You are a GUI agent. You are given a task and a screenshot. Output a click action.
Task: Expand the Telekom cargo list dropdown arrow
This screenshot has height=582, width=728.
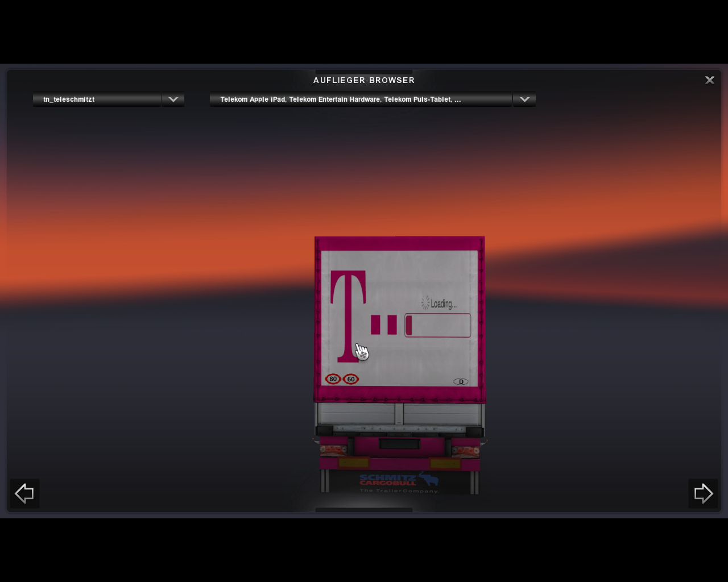pyautogui.click(x=524, y=99)
